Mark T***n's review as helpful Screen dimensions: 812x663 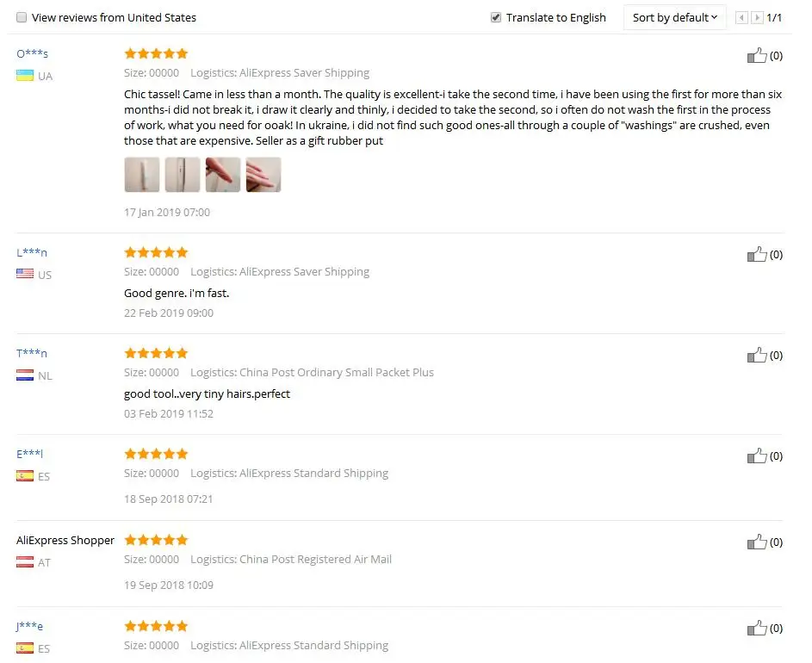point(757,355)
